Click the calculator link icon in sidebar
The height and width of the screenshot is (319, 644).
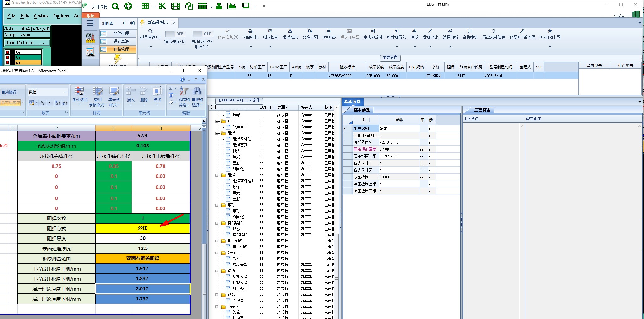(x=90, y=52)
